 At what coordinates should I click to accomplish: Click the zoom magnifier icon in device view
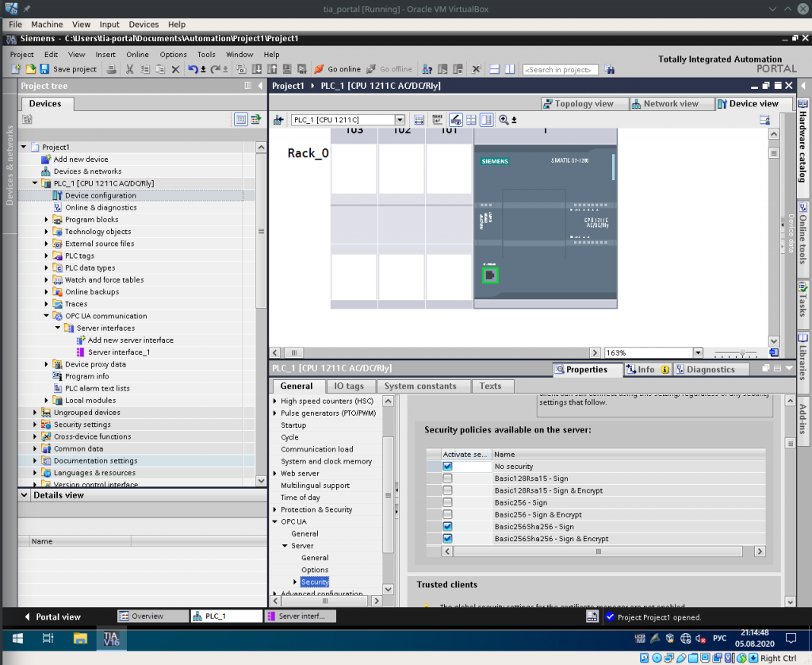click(x=504, y=120)
